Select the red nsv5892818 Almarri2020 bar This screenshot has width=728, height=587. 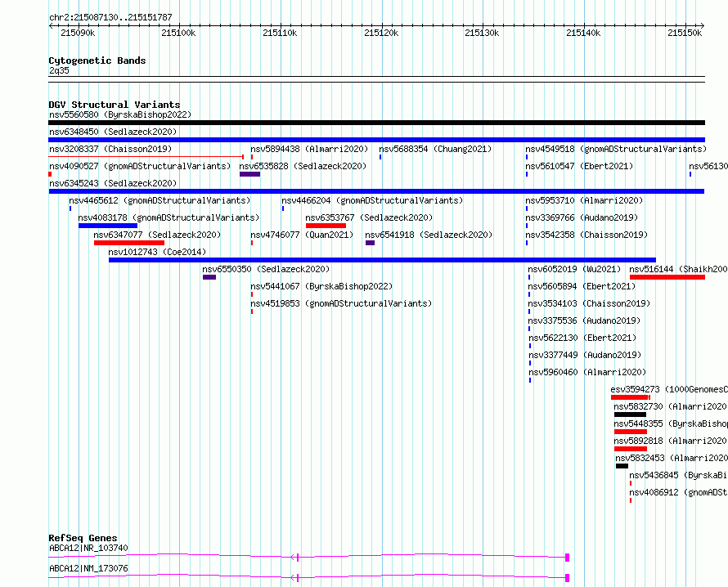(x=631, y=449)
